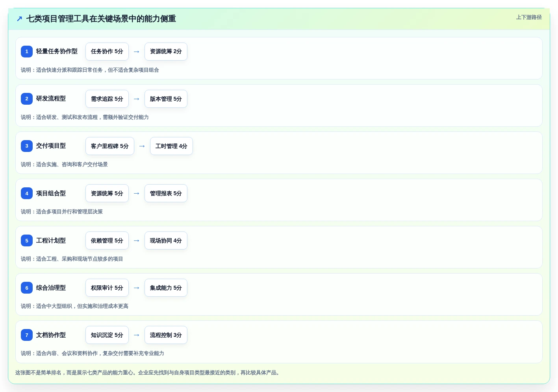Select the 任务协作 5分 chip
Image resolution: width=558 pixels, height=392 pixels.
(107, 52)
